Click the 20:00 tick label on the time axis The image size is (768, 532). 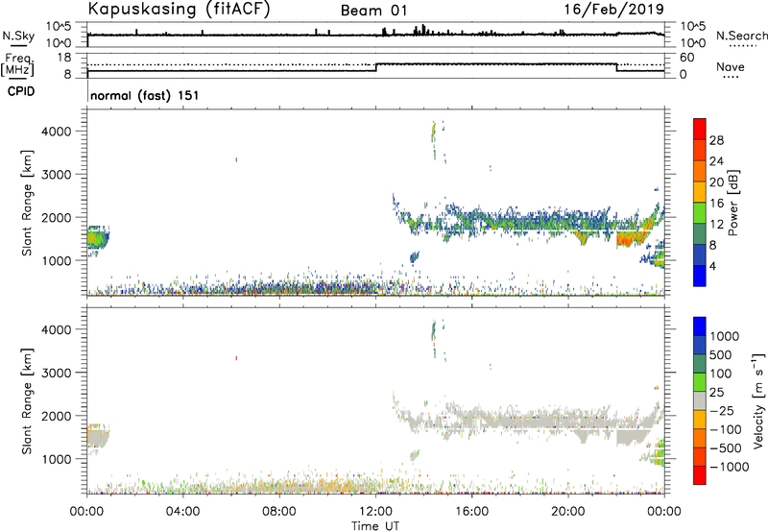pos(567,511)
